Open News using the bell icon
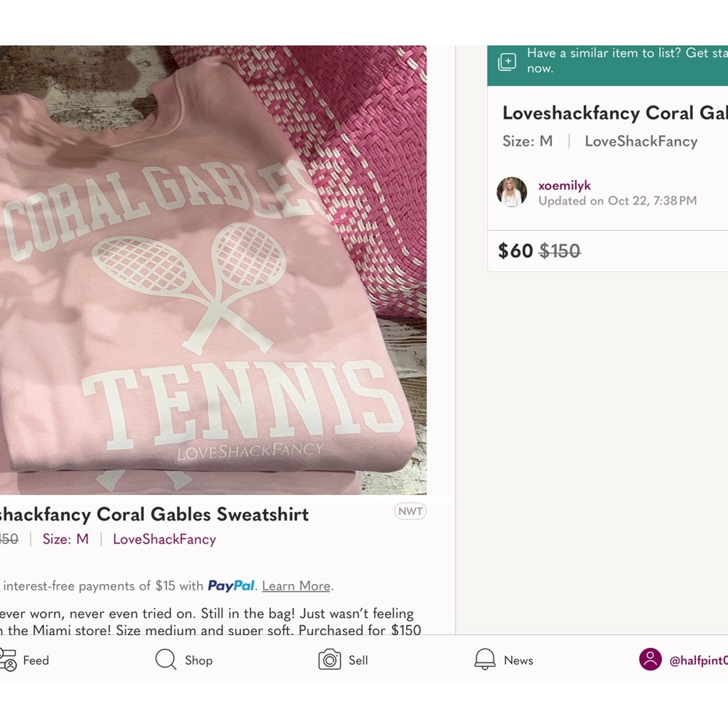728x728 pixels. (483, 660)
